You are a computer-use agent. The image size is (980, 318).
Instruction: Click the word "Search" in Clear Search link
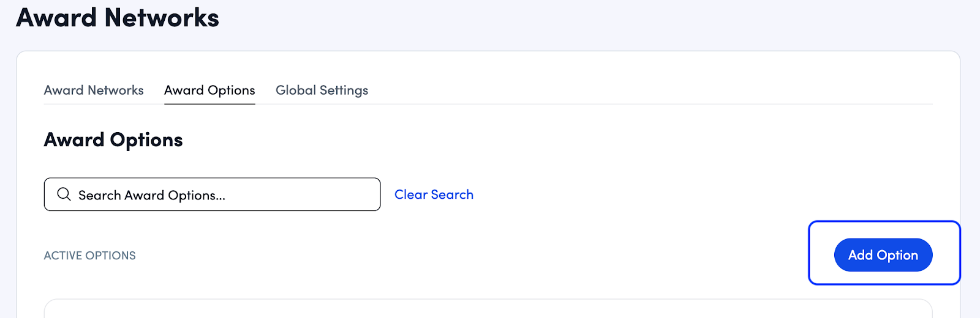(452, 194)
